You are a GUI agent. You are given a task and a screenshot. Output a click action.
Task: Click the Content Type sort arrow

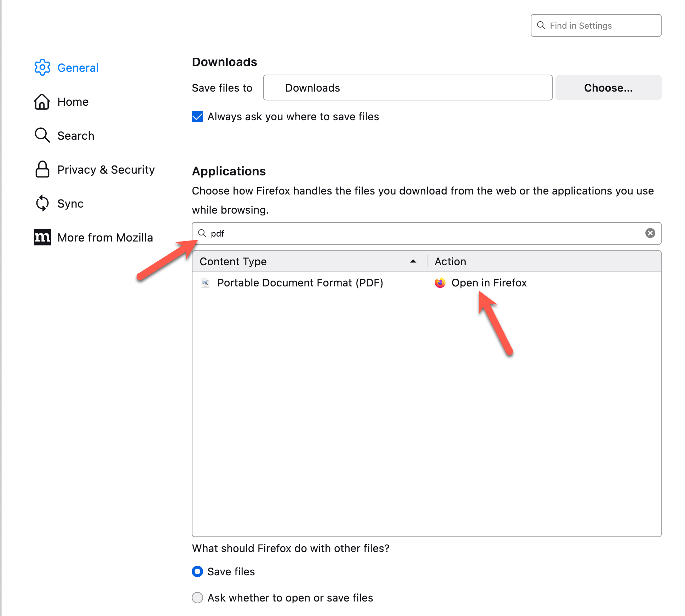coord(413,262)
